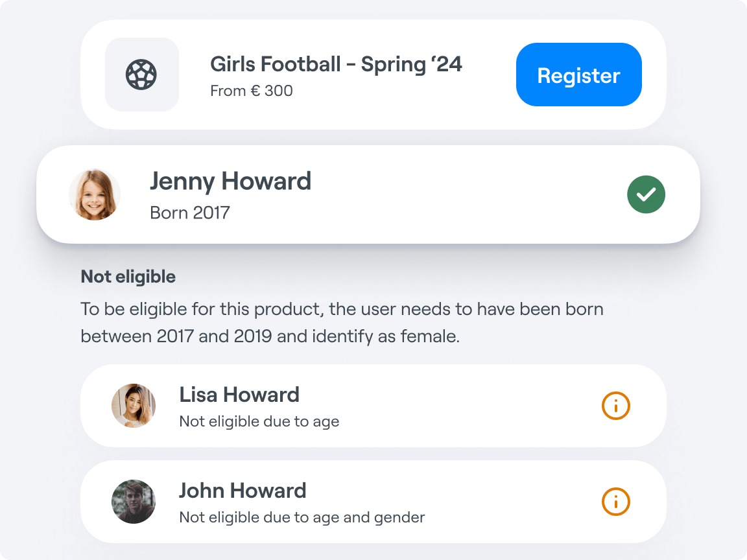Click the eligibility requirements description text
Screen dimensions: 747x560
tap(342, 323)
